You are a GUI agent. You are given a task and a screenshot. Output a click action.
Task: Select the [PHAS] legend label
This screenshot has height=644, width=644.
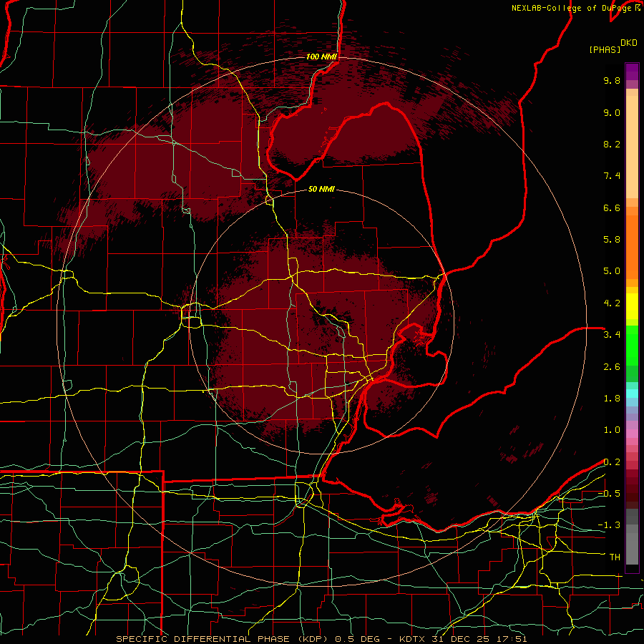pos(605,50)
